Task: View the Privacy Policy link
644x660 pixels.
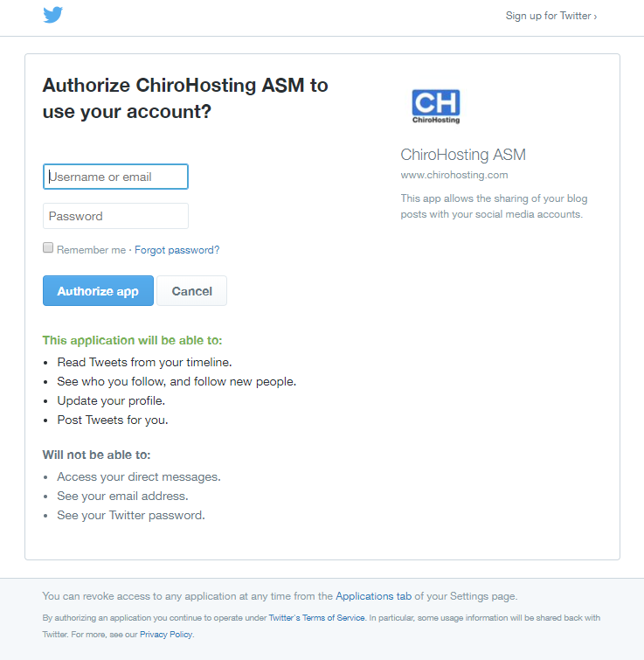Action: tap(165, 635)
